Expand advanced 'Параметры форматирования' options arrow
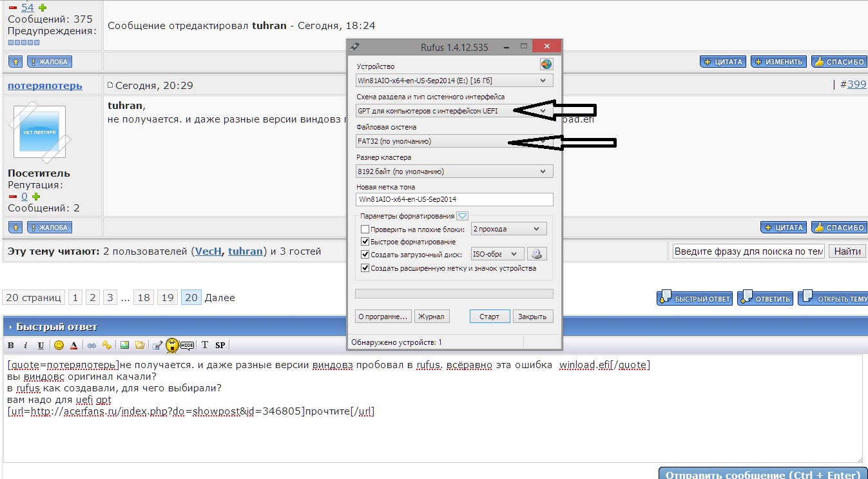 point(462,216)
